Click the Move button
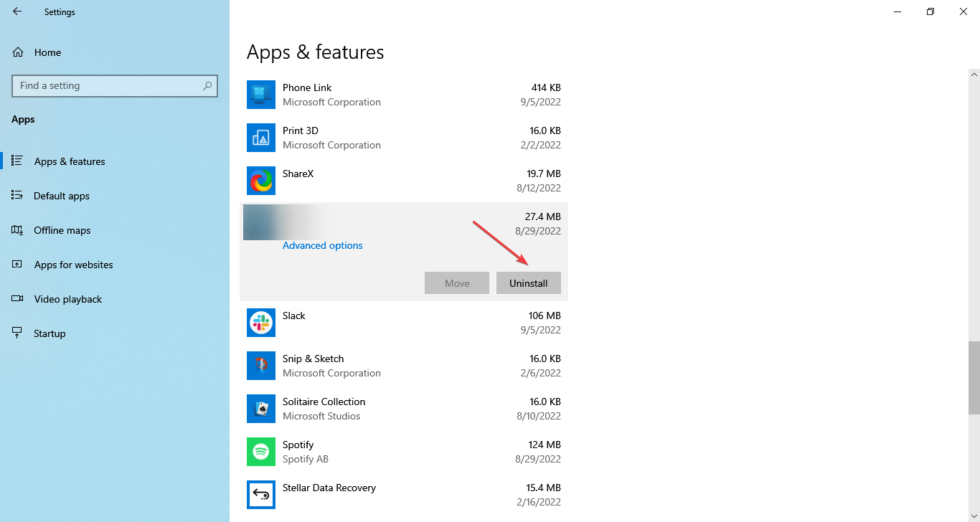Image resolution: width=980 pixels, height=522 pixels. pyautogui.click(x=457, y=283)
